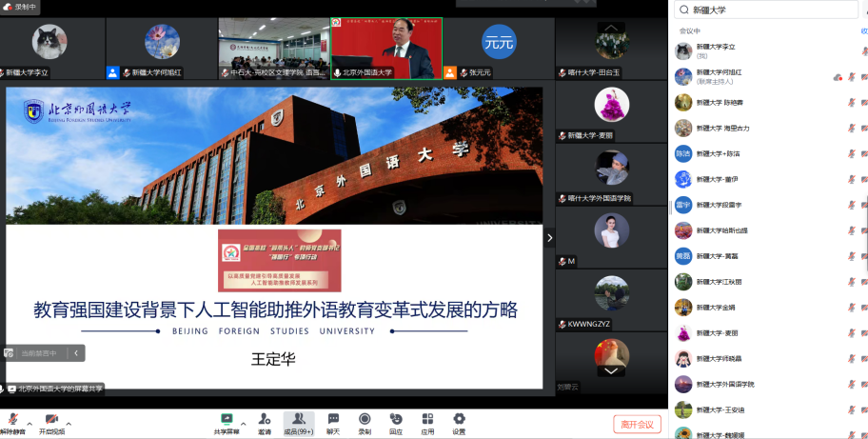868x439 pixels.
Task: Click mic icon for 新疆大学师晓晶
Action: [x=852, y=358]
